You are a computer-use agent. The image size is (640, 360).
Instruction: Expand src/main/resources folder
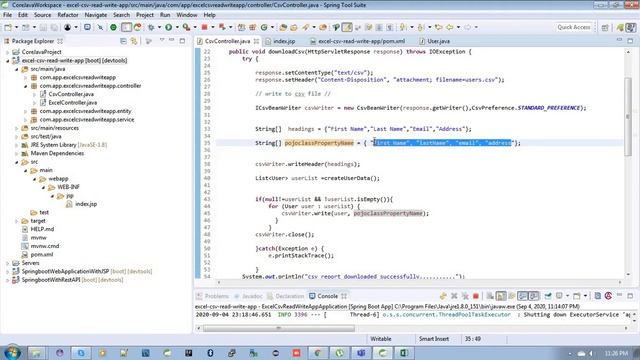17,128
